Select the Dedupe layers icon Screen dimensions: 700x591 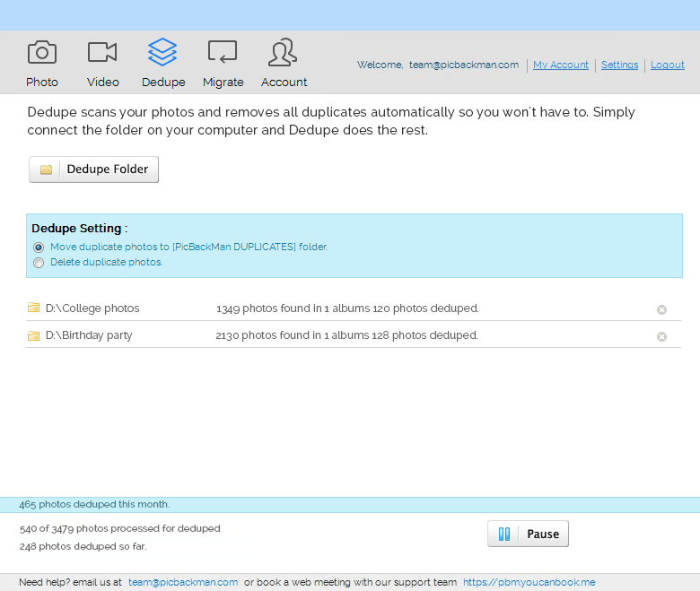[162, 52]
